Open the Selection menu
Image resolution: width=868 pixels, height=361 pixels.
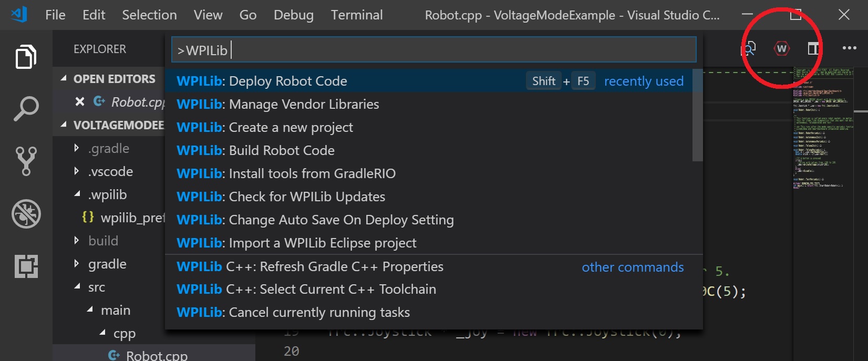pos(150,15)
